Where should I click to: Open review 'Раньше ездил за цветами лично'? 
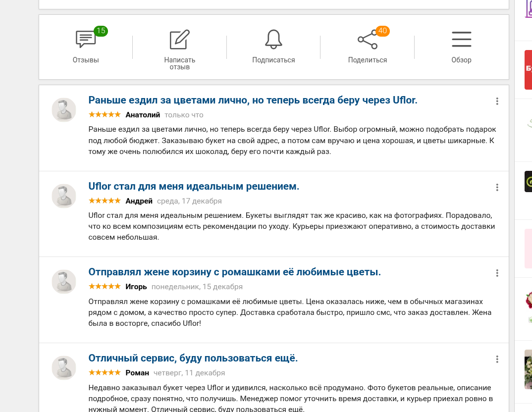[x=253, y=100]
